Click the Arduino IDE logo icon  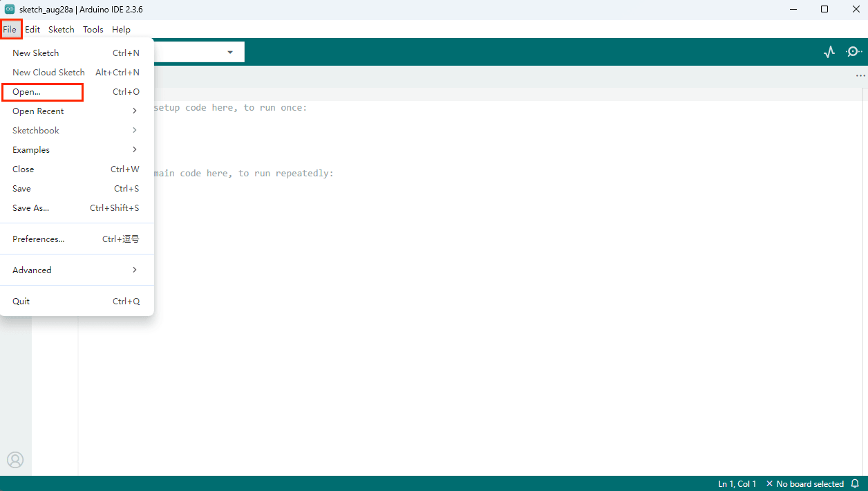click(10, 9)
